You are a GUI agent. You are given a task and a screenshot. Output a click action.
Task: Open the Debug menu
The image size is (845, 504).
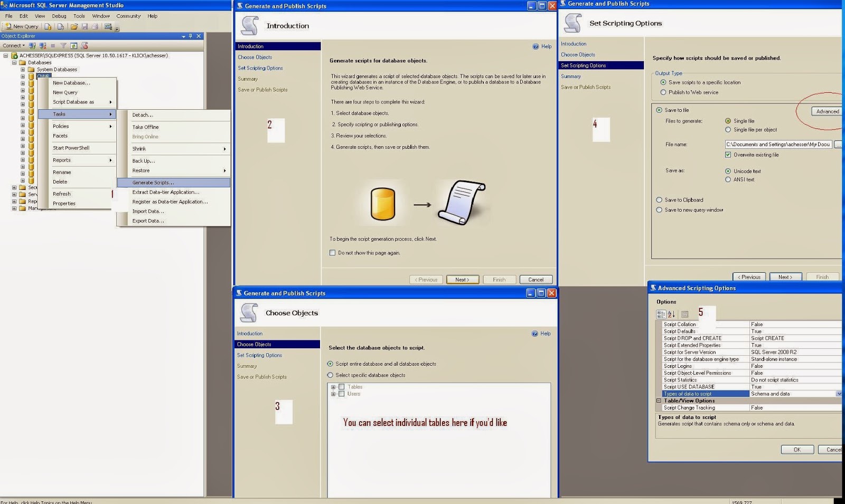tap(59, 16)
